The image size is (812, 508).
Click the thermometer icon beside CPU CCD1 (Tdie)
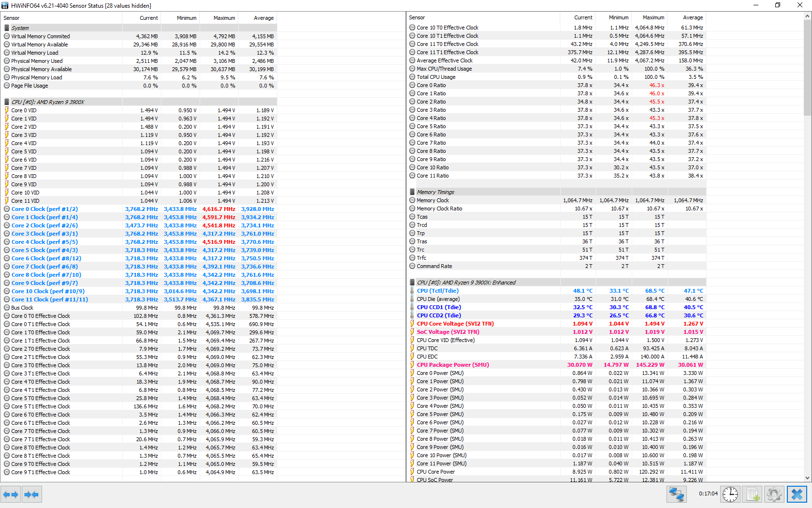coord(412,307)
